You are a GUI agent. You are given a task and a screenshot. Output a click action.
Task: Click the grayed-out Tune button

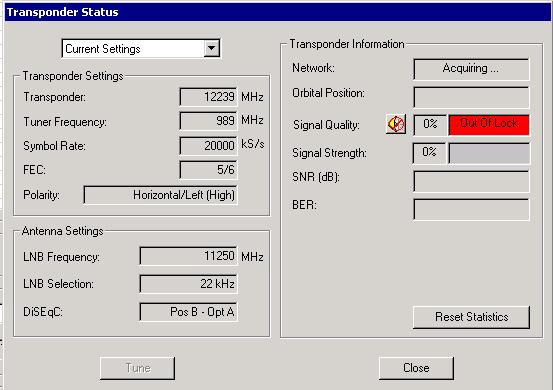(137, 368)
